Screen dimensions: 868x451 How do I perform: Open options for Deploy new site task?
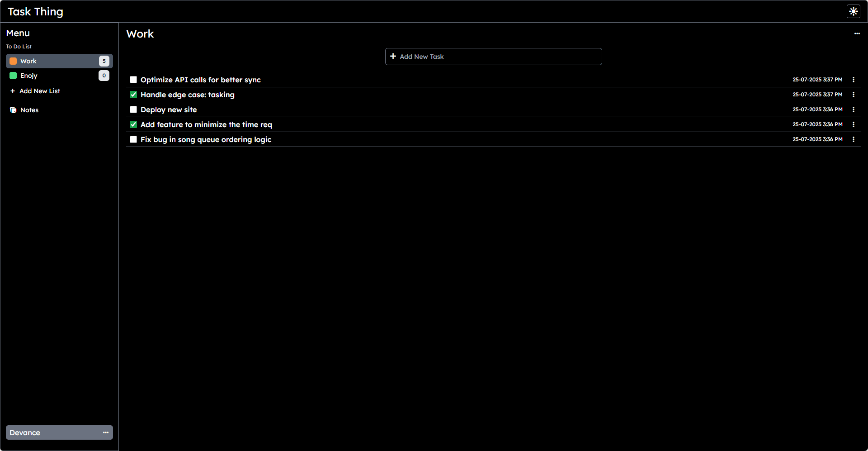(853, 109)
